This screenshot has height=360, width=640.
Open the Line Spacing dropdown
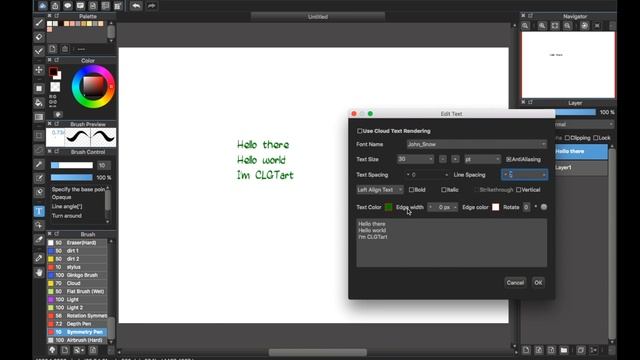[524, 175]
